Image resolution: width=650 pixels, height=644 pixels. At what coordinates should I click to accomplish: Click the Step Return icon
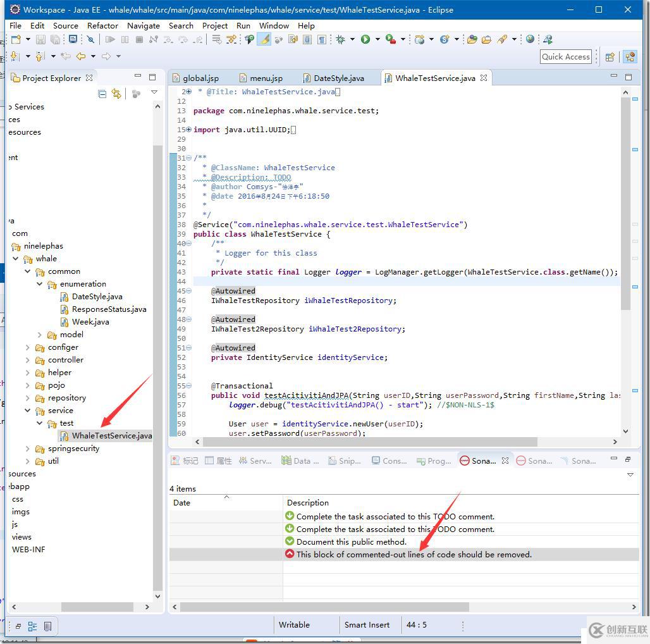[x=198, y=39]
